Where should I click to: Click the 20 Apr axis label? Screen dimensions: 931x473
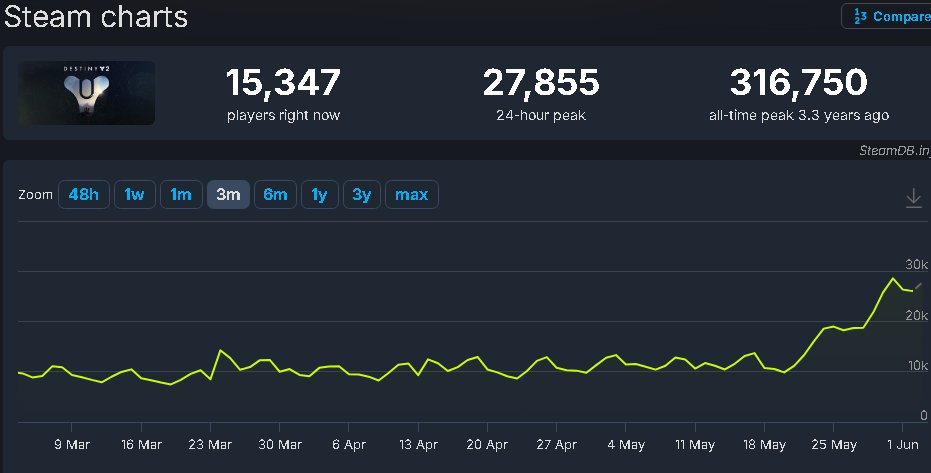[487, 445]
